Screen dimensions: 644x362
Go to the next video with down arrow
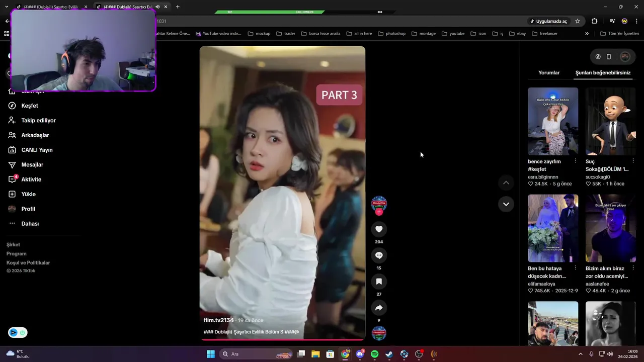(x=506, y=204)
